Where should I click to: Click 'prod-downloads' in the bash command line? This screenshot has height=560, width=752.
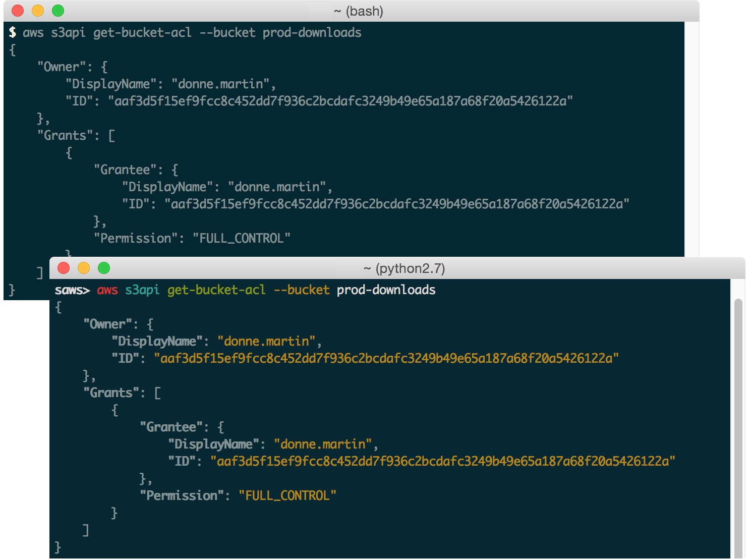312,33
